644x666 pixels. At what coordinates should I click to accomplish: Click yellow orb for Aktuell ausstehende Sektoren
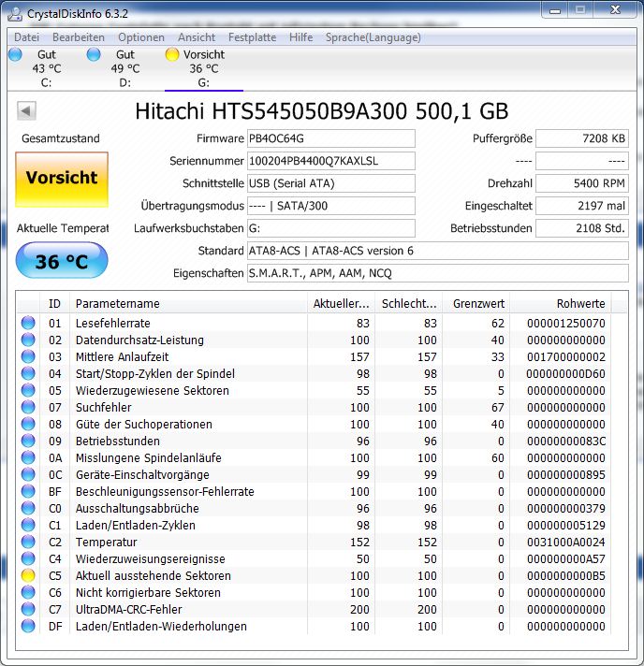click(x=28, y=575)
